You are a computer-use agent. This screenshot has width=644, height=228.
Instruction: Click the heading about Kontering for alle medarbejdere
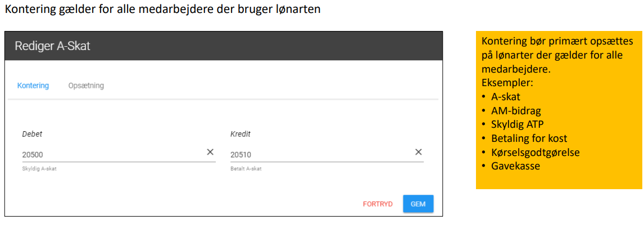pos(162,9)
